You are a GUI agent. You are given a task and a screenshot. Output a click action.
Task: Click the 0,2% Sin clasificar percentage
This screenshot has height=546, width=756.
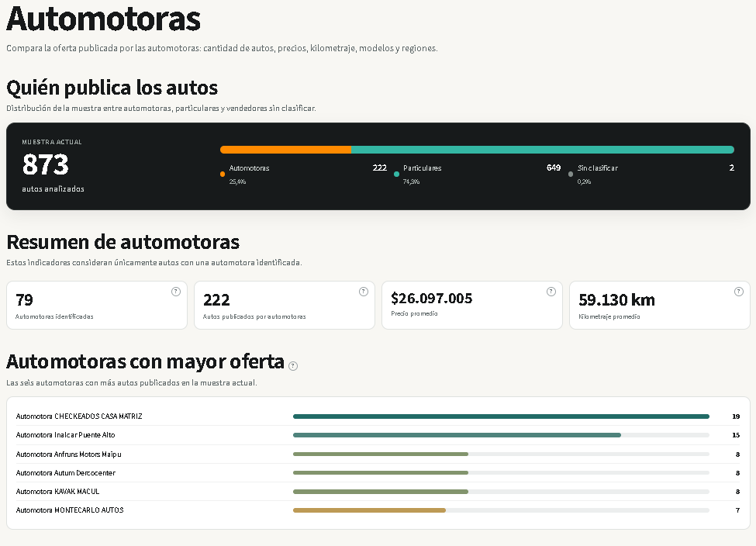pos(584,181)
